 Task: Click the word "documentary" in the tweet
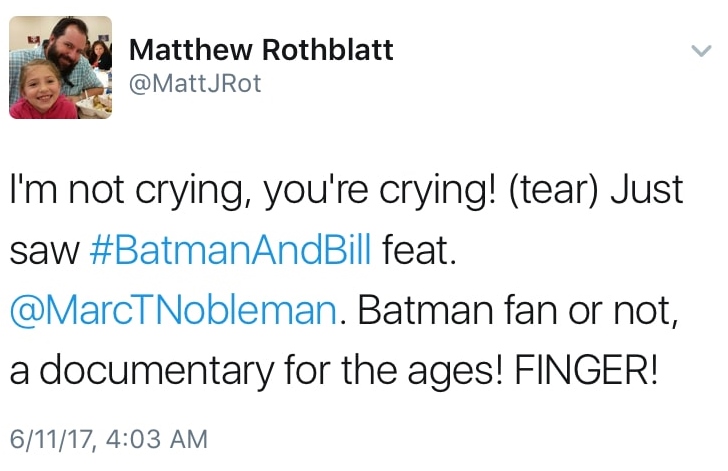138,371
